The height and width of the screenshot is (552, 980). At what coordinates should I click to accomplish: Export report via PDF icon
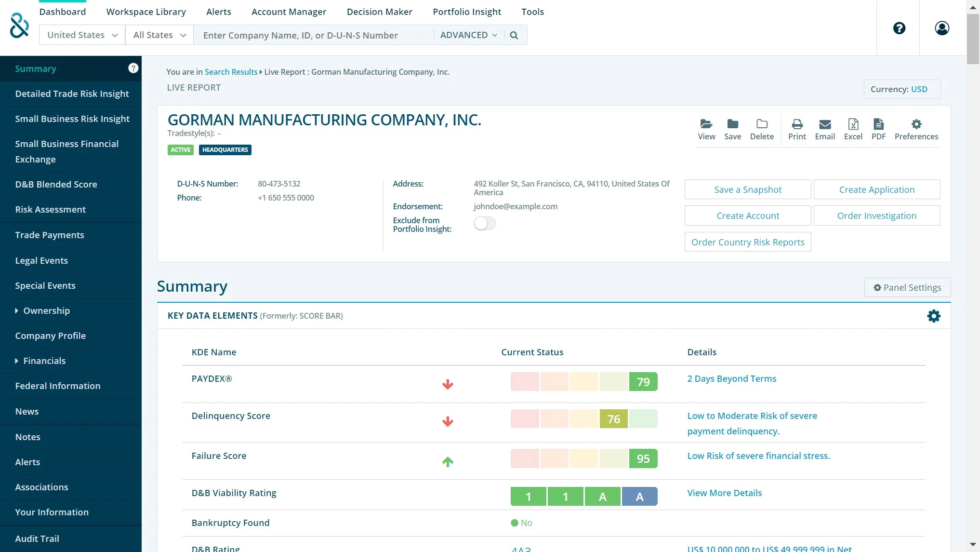(878, 124)
